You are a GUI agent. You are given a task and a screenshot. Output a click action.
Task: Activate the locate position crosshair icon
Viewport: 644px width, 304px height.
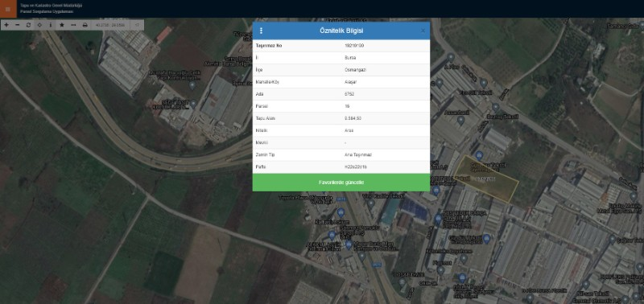[x=39, y=25]
